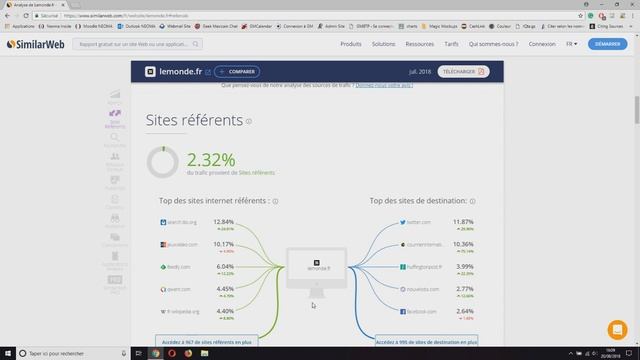This screenshot has height=360, width=640.
Task: Click the search magnifier in the SimilarWeb search box
Action: point(196,44)
